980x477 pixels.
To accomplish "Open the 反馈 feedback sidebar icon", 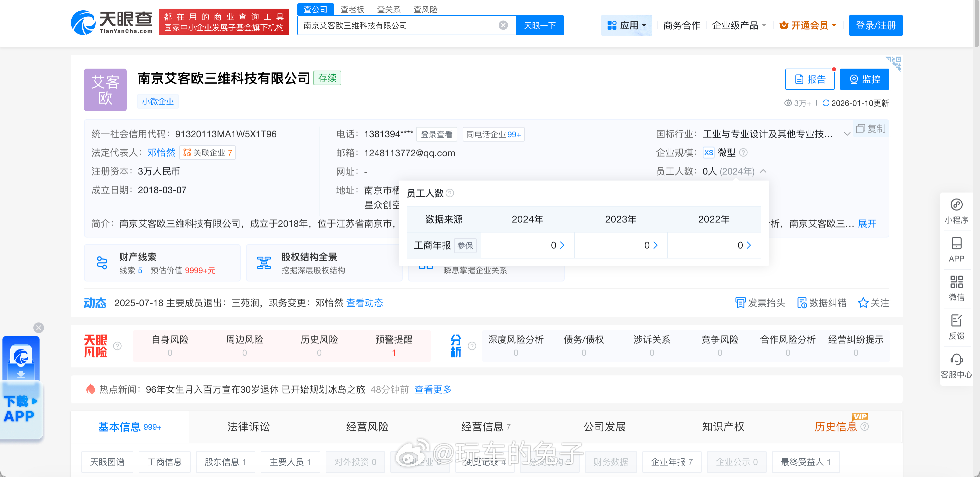I will 956,321.
